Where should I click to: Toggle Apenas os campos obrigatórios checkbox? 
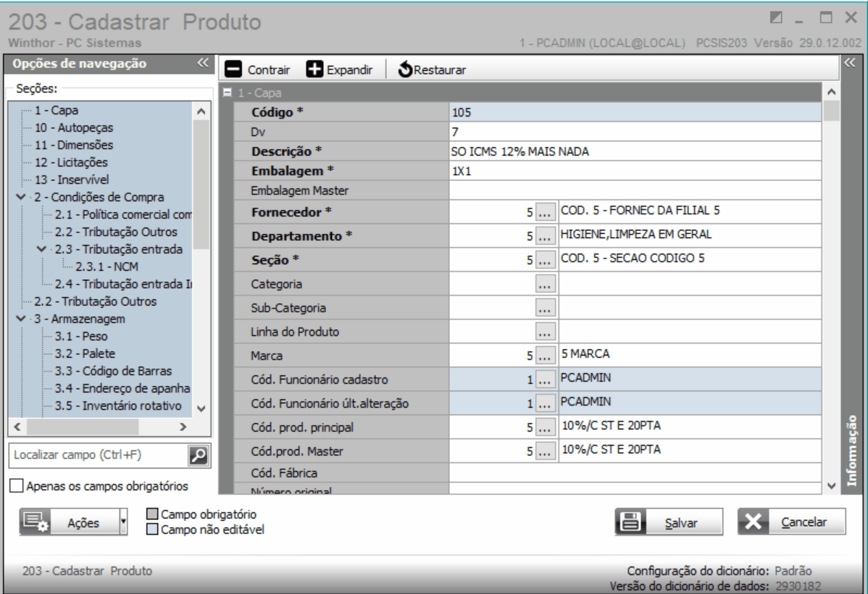click(17, 486)
